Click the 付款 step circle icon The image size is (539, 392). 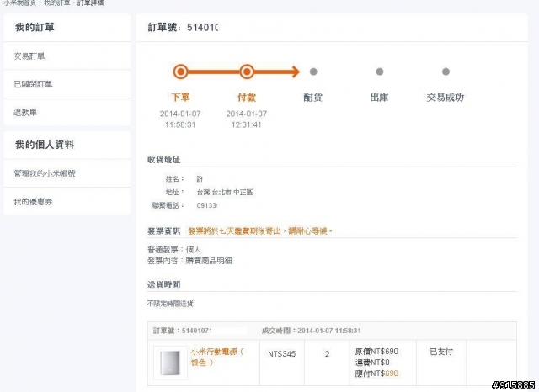[247, 72]
